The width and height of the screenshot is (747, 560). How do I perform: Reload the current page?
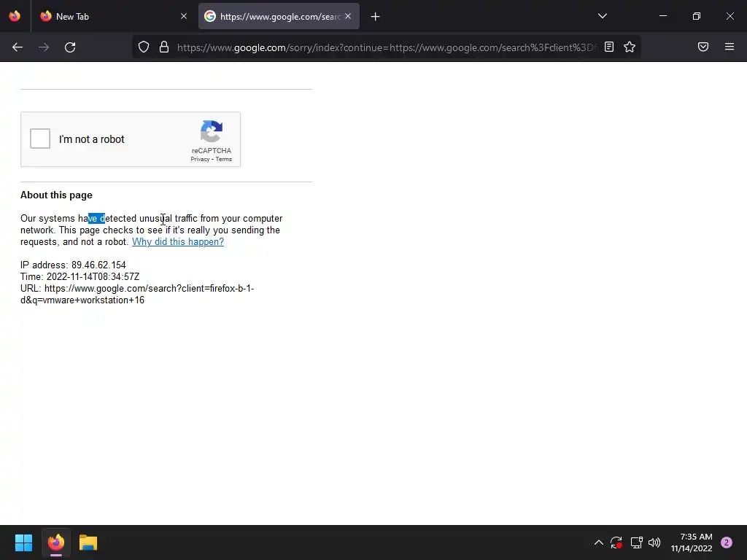click(70, 47)
